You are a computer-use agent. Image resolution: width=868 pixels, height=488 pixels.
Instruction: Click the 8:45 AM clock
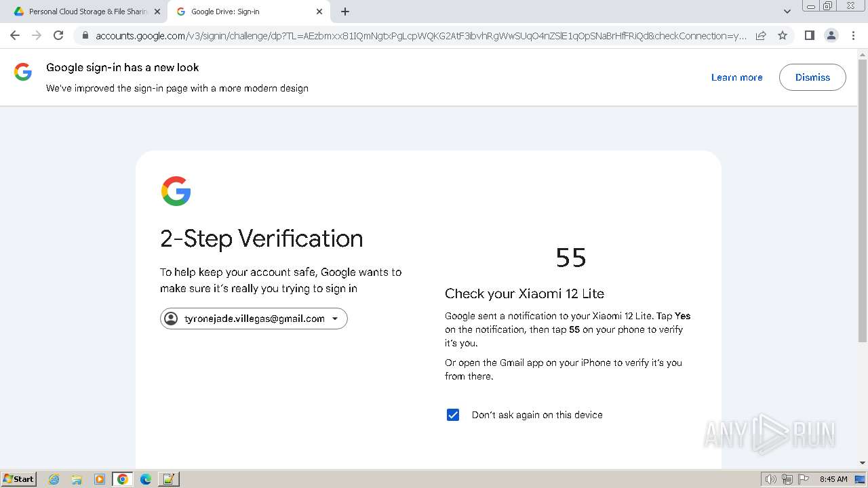pyautogui.click(x=833, y=479)
